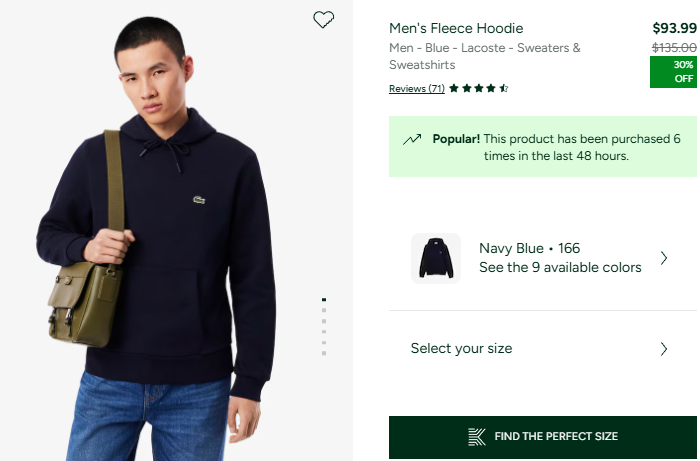Image resolution: width=700 pixels, height=461 pixels.
Task: Jump to the third carousel image dot
Action: tap(324, 321)
